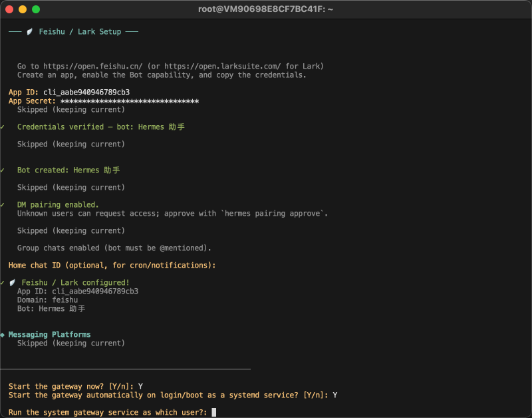Click the 'Feishu / Lark Setup' heading text
The image size is (532, 418).
80,31
